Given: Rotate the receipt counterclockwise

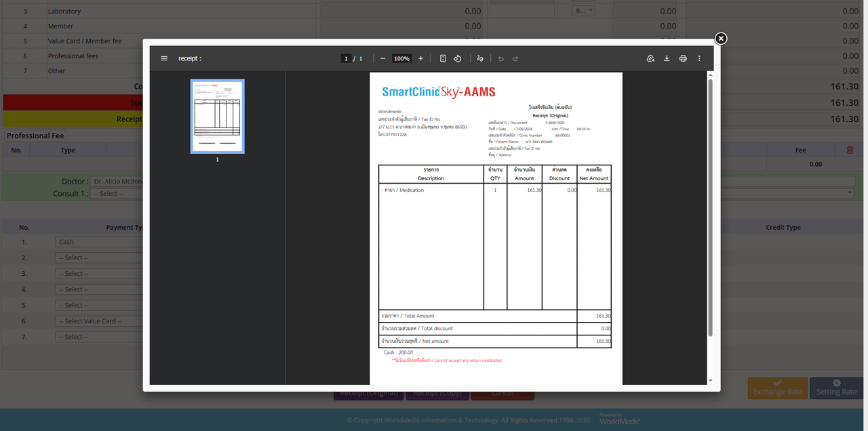Looking at the screenshot, I should 458,58.
